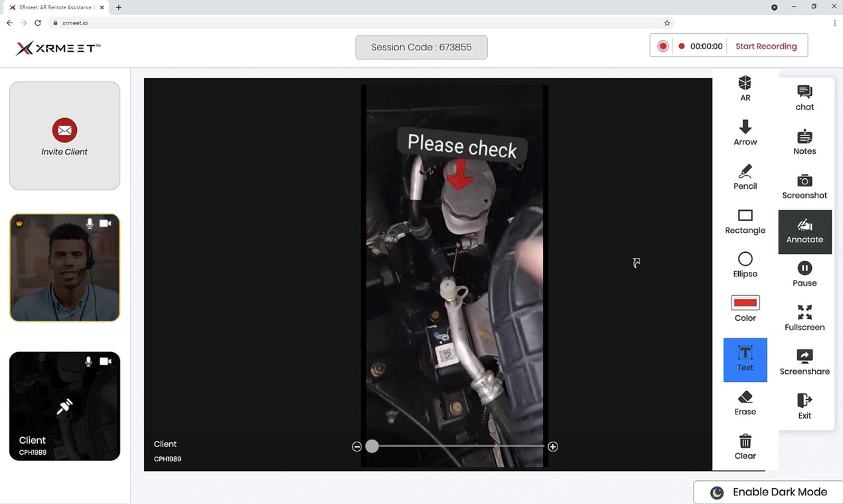Click the 00:00:00 recording timer
843x504 pixels.
(x=706, y=46)
